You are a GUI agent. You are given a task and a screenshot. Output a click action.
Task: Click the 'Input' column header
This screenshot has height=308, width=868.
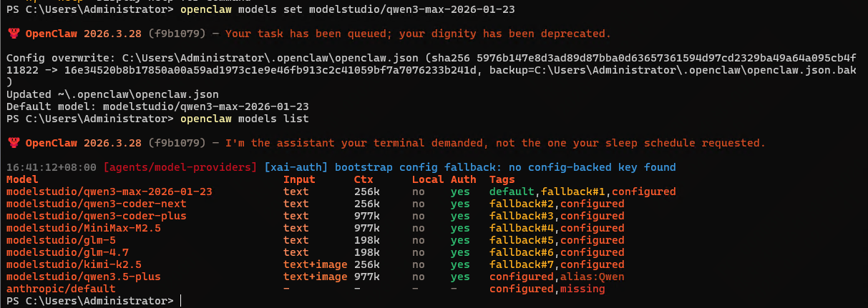point(299,179)
